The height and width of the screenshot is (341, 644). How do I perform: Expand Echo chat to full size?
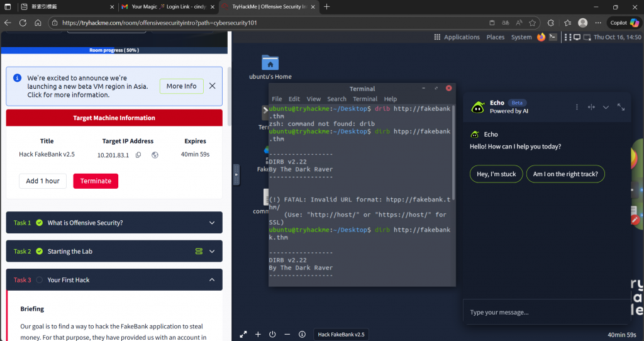(x=621, y=107)
